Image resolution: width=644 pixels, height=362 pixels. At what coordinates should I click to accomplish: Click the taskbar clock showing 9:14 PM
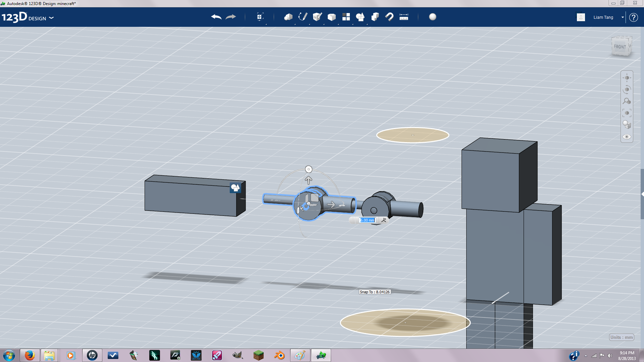[627, 356]
